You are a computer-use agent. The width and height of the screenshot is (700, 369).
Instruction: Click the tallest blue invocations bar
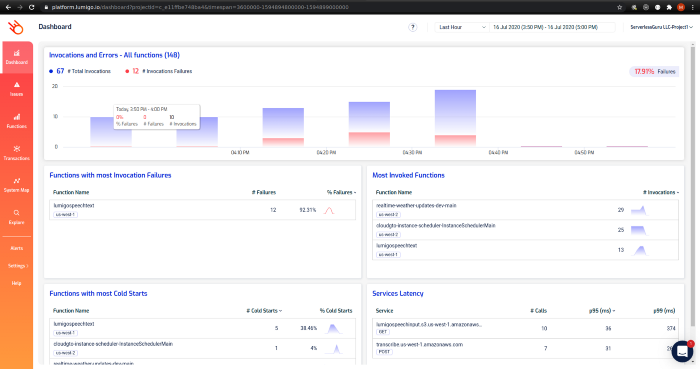pyautogui.click(x=455, y=118)
